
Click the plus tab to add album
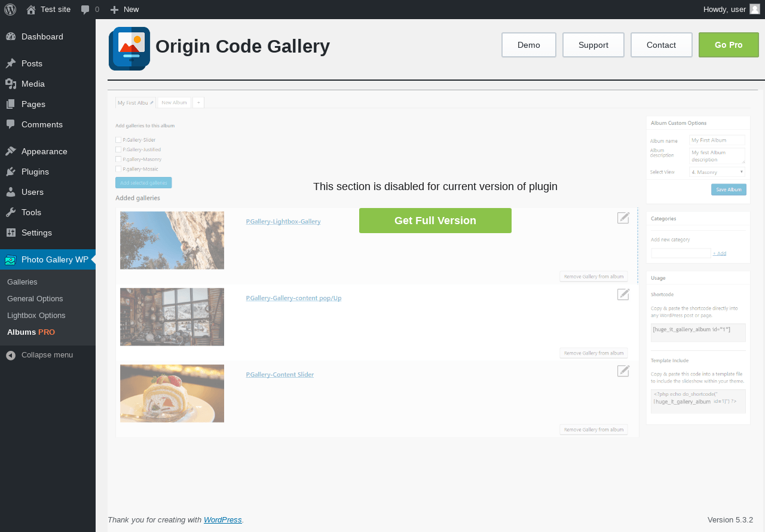[198, 103]
